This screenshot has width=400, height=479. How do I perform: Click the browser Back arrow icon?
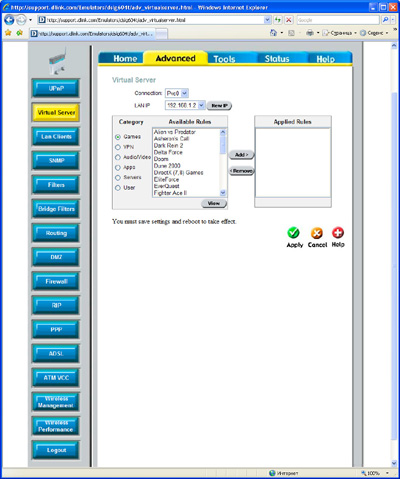tap(9, 20)
